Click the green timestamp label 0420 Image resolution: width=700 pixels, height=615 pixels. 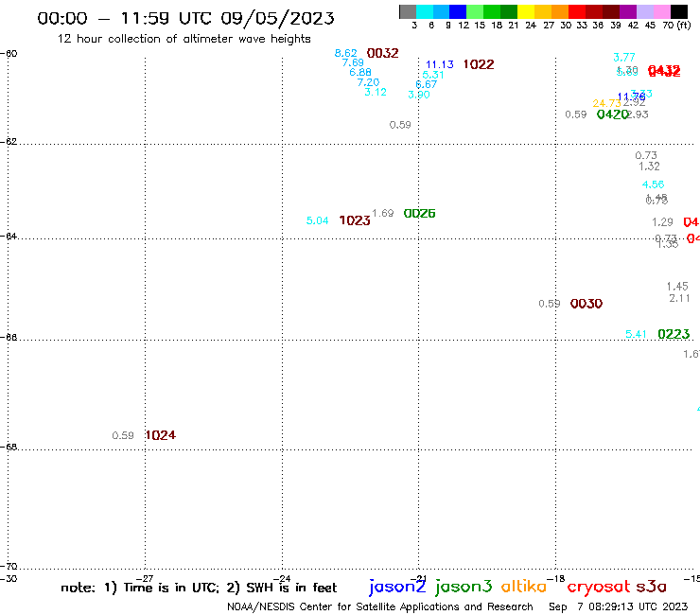613,114
